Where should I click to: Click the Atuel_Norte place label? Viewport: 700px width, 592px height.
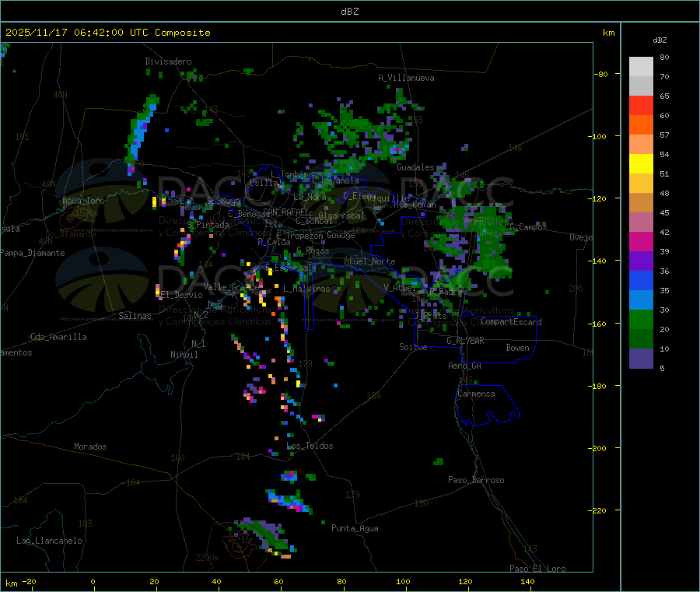click(369, 261)
